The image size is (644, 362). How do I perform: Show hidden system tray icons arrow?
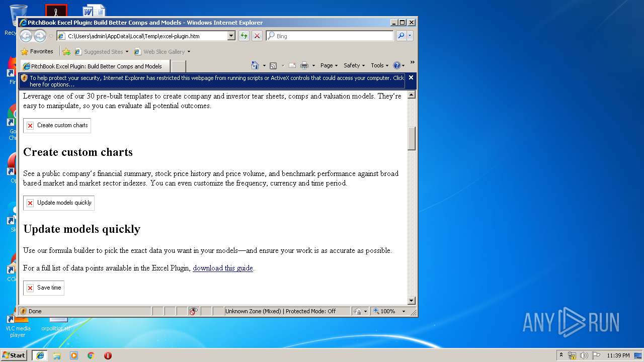tap(561, 355)
